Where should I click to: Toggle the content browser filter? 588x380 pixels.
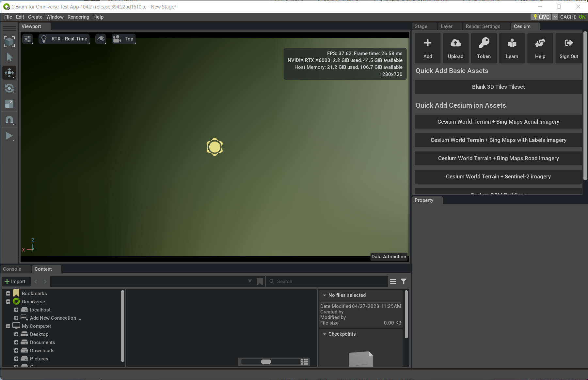[404, 281]
